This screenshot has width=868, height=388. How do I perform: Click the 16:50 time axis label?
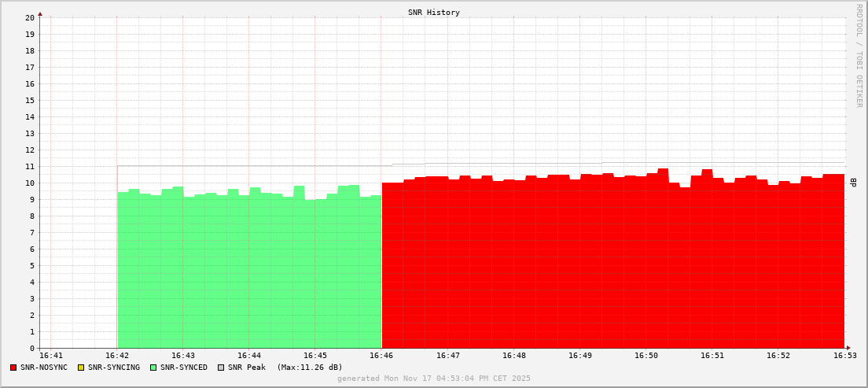[x=646, y=357]
